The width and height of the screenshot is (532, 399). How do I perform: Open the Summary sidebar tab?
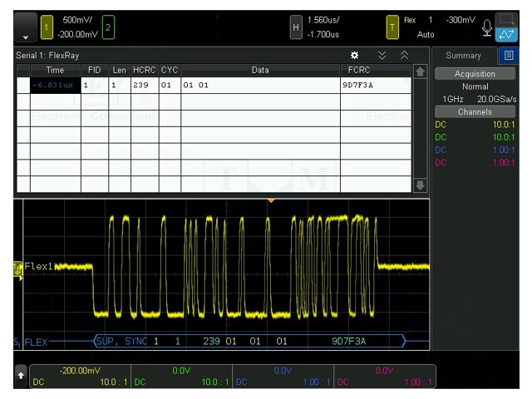(464, 56)
